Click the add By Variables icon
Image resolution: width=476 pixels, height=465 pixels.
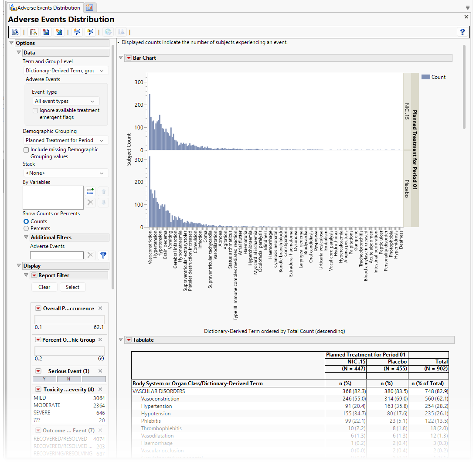tap(90, 191)
